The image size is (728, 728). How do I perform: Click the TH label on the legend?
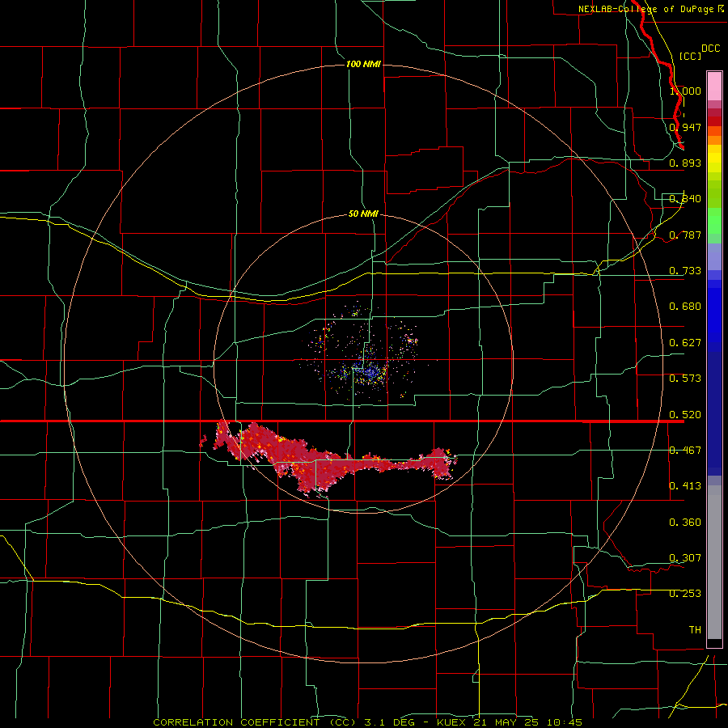(695, 630)
